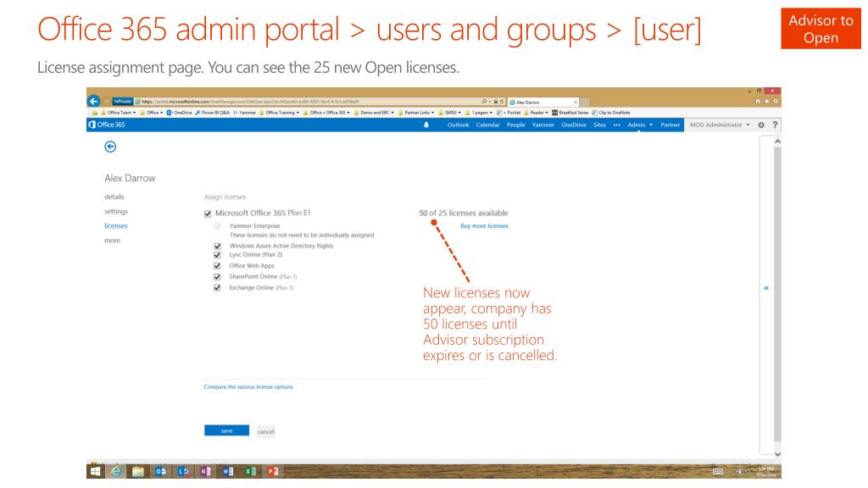Expand the SMSG favorites folder

(449, 113)
